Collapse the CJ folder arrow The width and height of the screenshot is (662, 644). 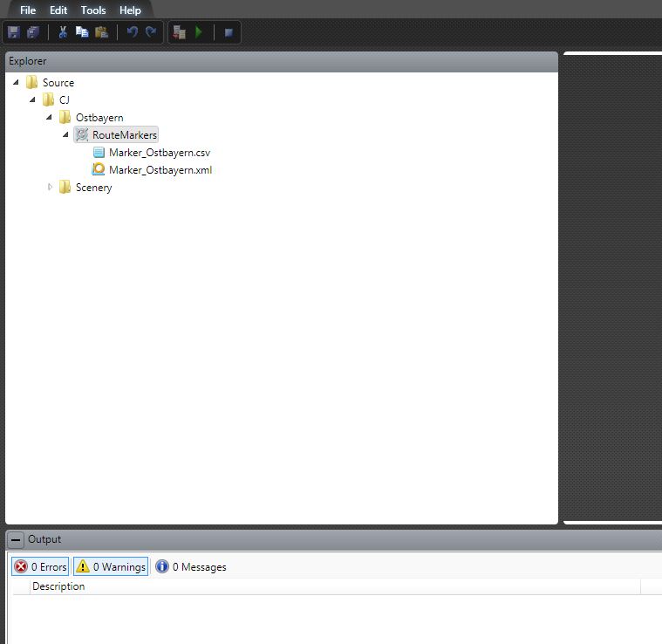(32, 99)
